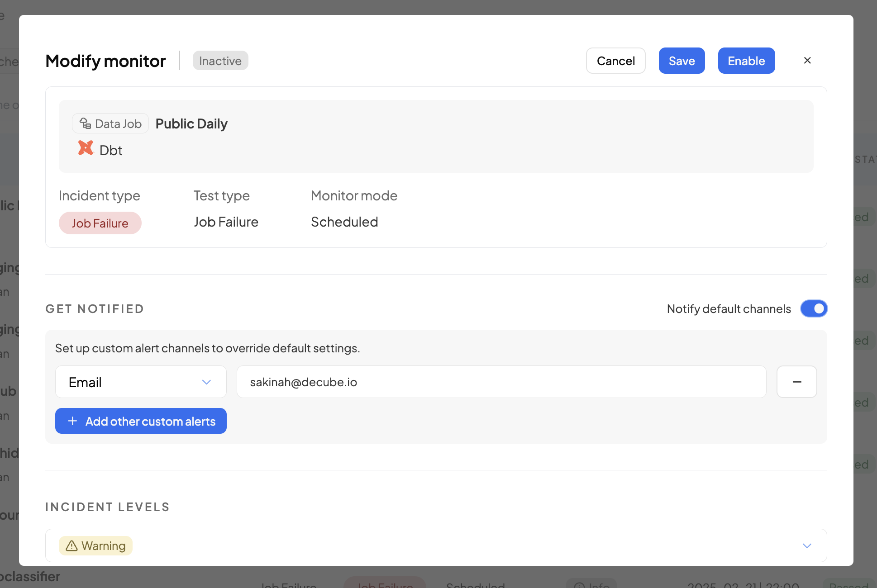Click the Job Failure incident type badge
This screenshot has width=877, height=588.
point(100,223)
